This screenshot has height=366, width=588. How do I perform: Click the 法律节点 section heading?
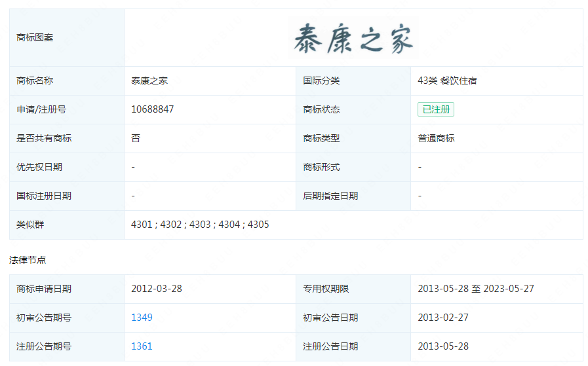28,260
